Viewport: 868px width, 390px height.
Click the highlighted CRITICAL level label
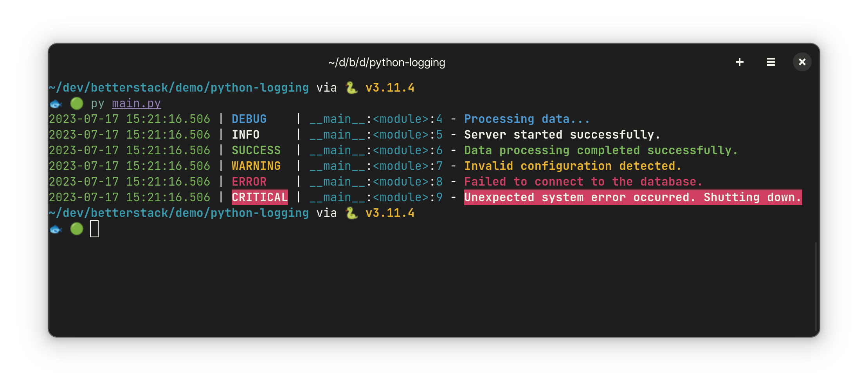(260, 197)
